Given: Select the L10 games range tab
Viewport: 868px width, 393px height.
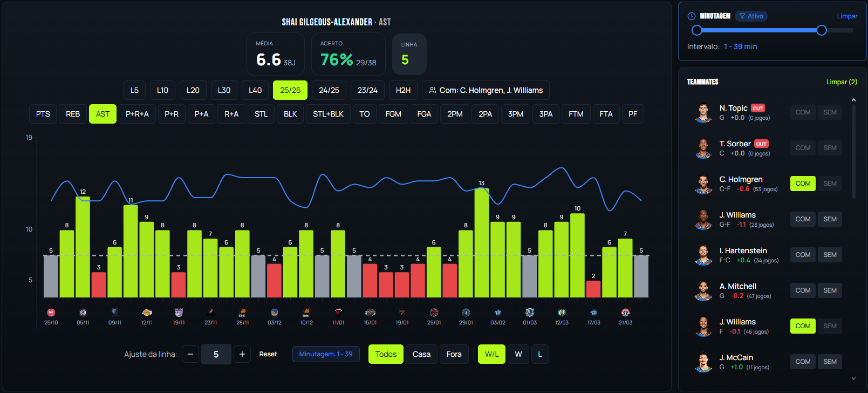Looking at the screenshot, I should point(162,90).
